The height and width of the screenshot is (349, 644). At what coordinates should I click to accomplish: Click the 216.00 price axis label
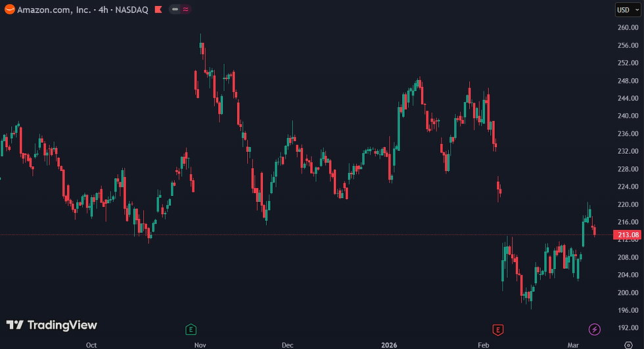tap(628, 221)
